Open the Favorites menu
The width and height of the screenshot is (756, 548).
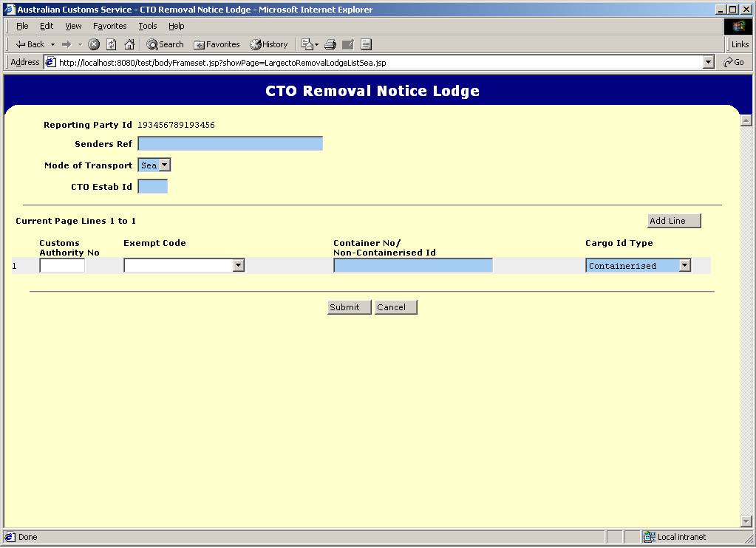coord(110,26)
